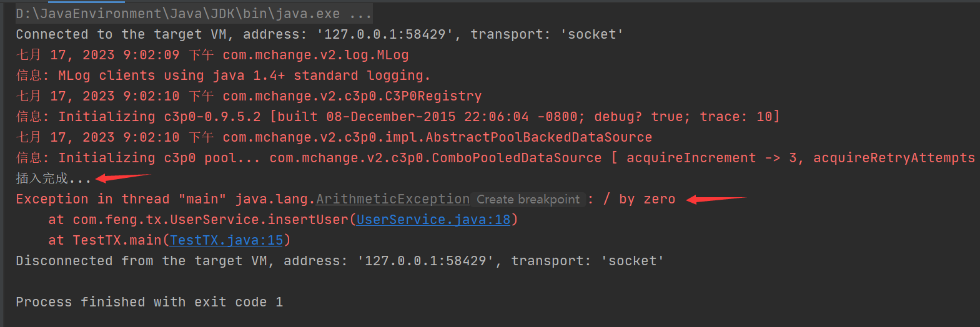Viewport: 980px width, 327px height.
Task: Open the UserService.java:18 stack trace link
Action: pyautogui.click(x=433, y=220)
